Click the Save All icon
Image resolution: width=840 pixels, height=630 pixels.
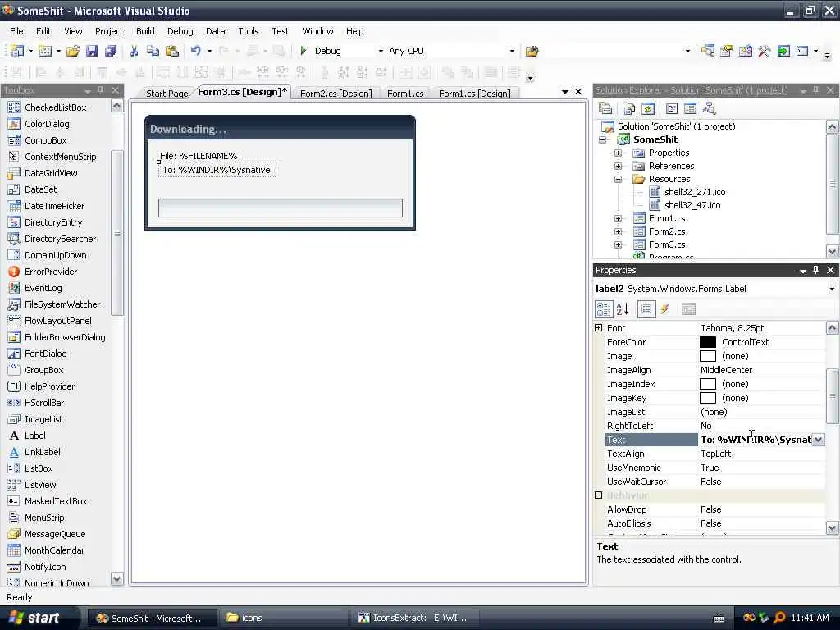coord(111,51)
